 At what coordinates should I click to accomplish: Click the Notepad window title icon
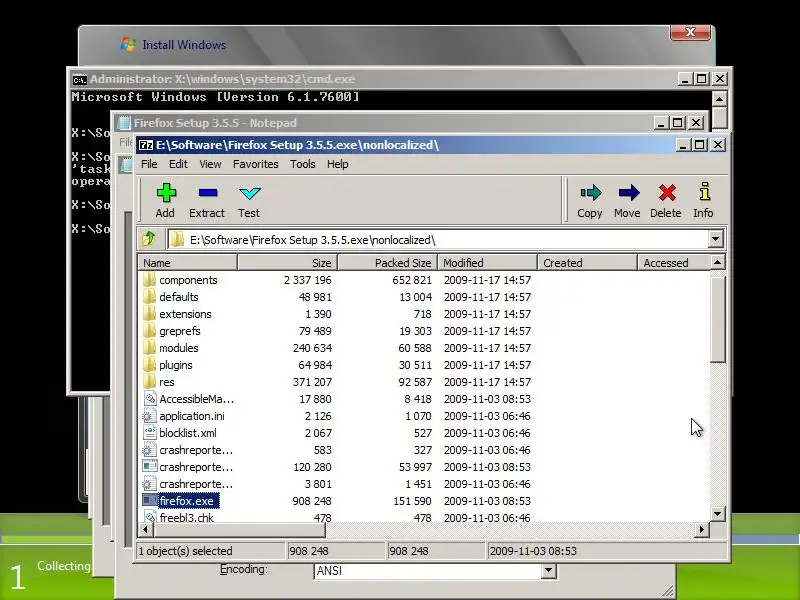pos(123,123)
